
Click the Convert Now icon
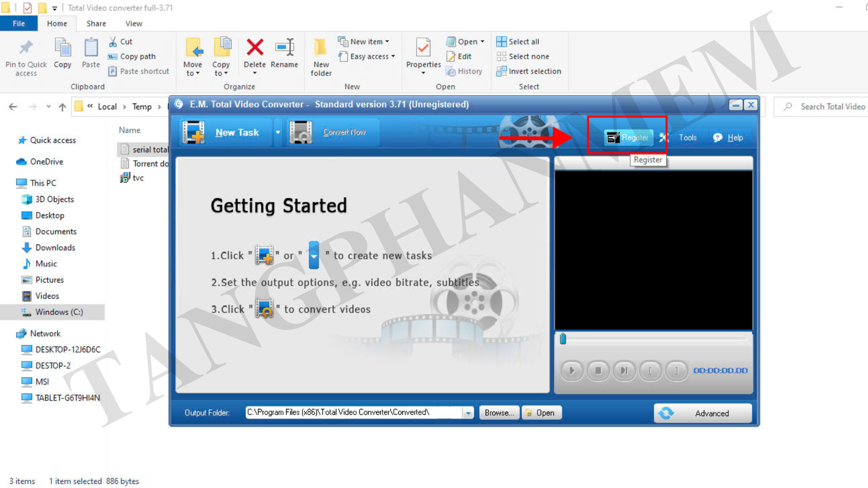click(300, 132)
